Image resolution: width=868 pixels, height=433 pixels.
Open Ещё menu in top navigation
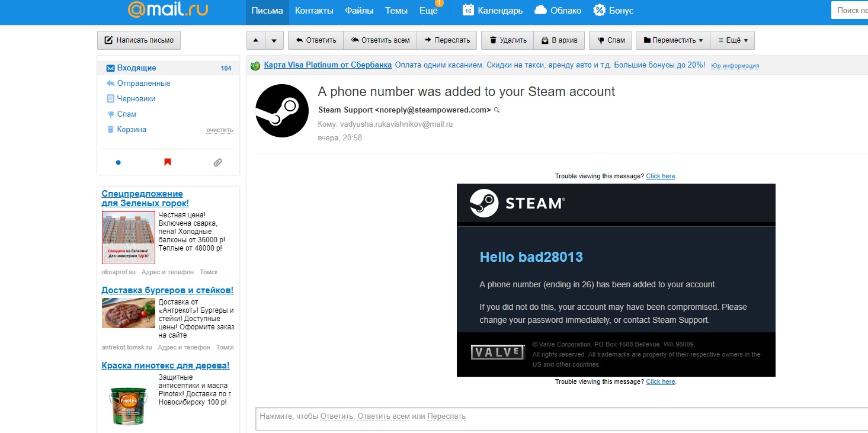click(x=428, y=11)
